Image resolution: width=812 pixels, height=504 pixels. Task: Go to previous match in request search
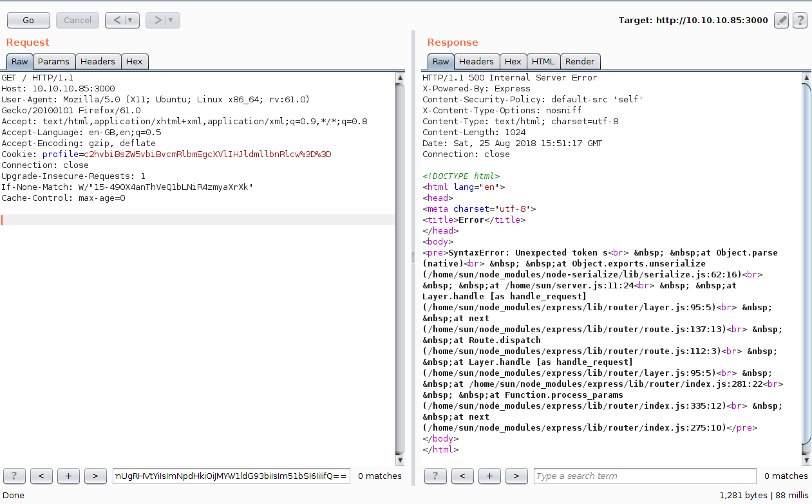click(x=41, y=476)
